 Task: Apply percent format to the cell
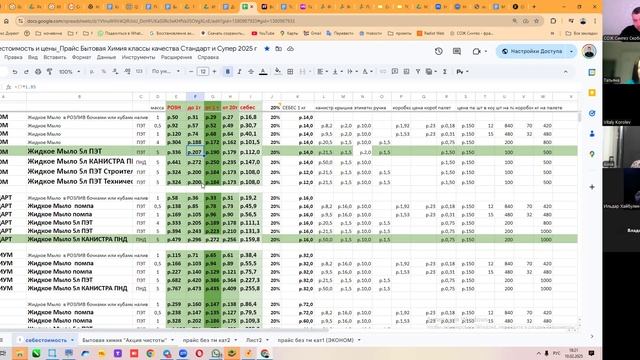point(104,72)
